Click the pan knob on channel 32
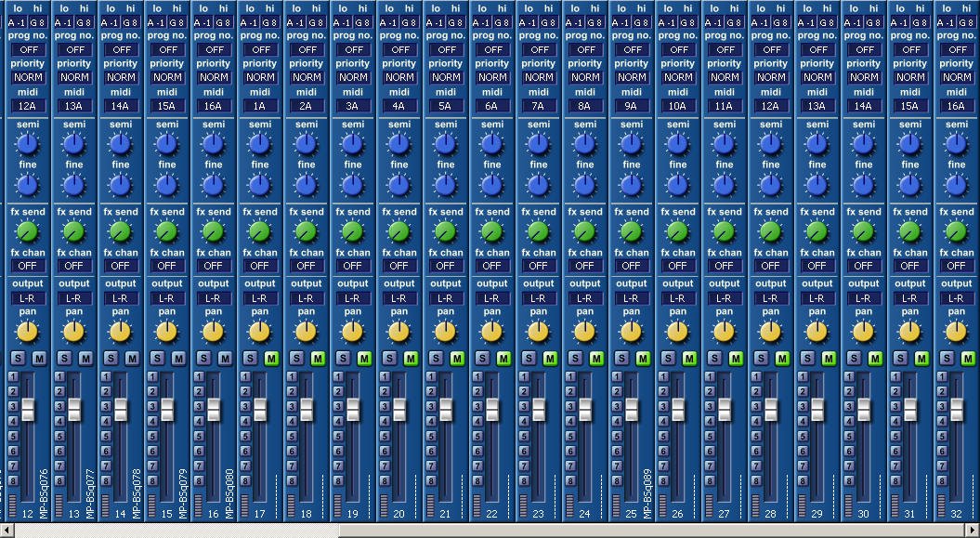The height and width of the screenshot is (538, 980). click(956, 332)
